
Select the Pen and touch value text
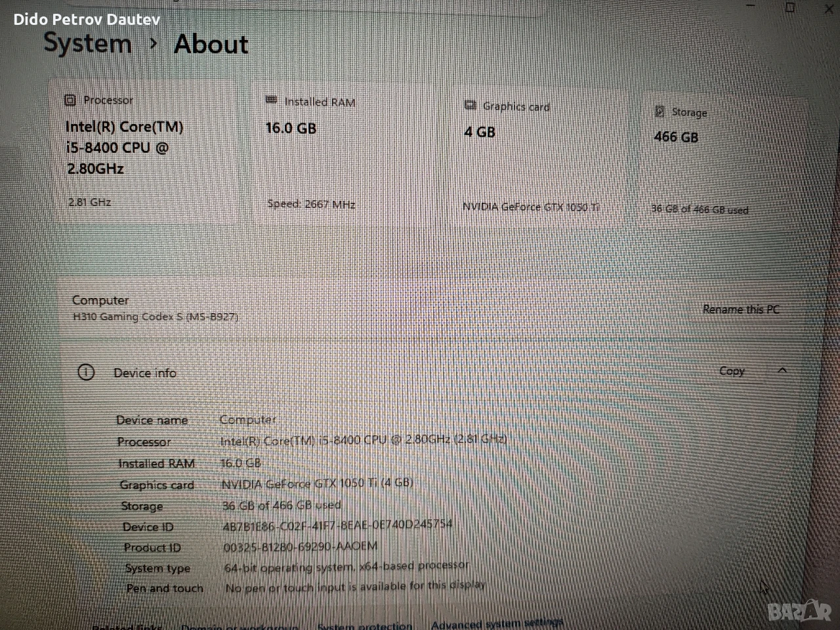pos(355,586)
